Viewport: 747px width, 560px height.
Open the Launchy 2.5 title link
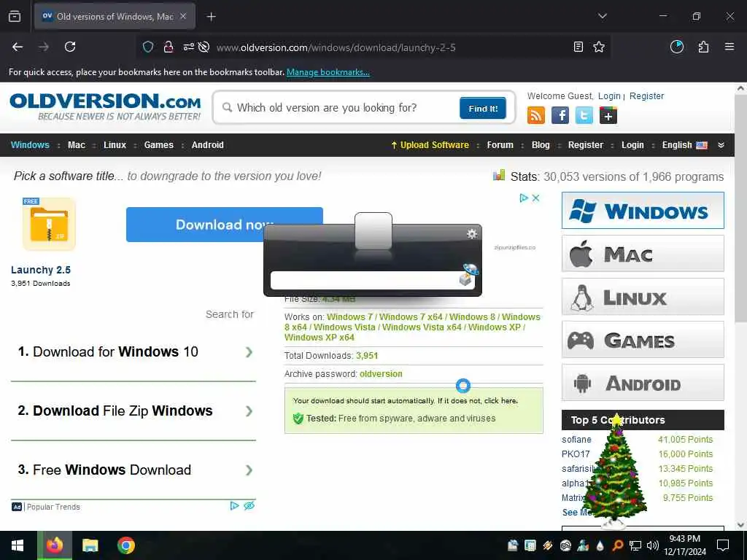coord(41,270)
